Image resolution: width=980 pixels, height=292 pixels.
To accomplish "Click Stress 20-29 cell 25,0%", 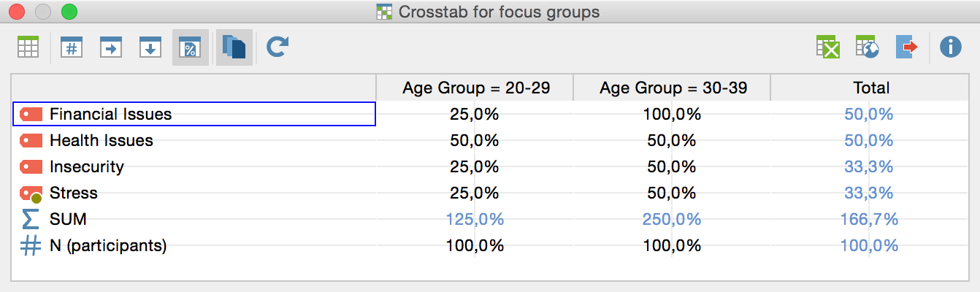I will click(x=475, y=193).
